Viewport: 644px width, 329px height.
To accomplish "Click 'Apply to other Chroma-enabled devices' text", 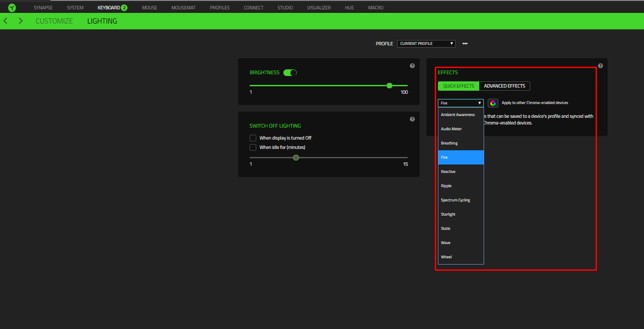I will pos(535,103).
